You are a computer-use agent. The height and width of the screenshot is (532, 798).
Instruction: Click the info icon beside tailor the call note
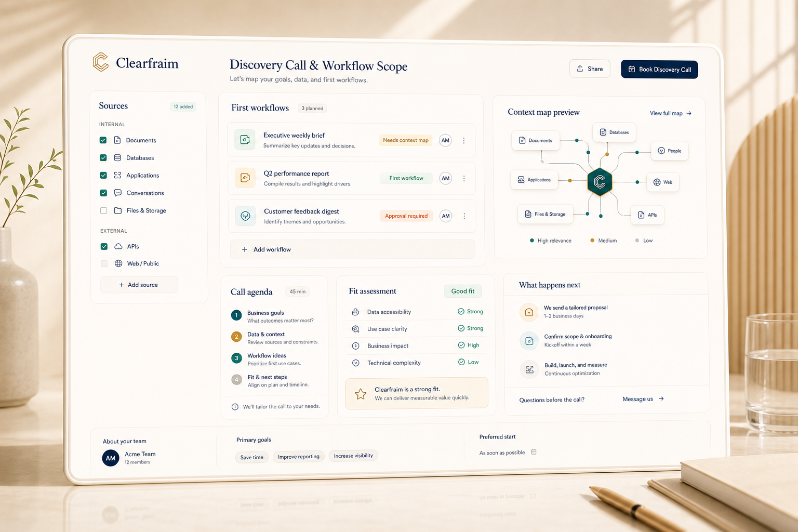tap(235, 407)
